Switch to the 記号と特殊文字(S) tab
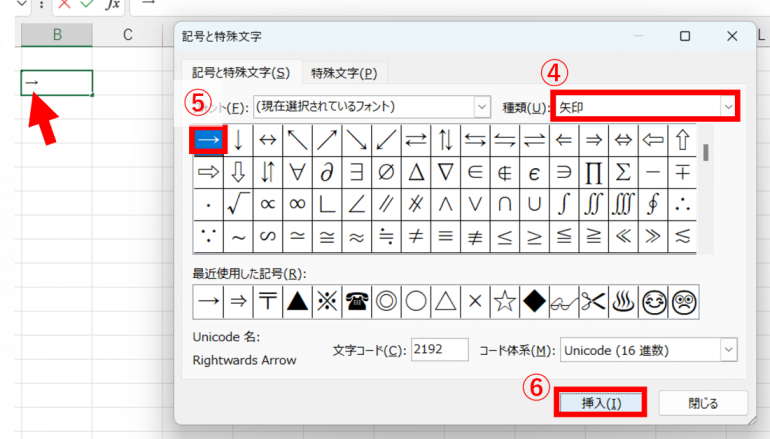The height and width of the screenshot is (439, 770). [241, 73]
